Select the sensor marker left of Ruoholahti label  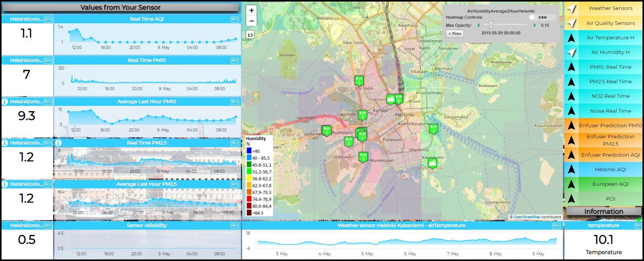(x=326, y=131)
